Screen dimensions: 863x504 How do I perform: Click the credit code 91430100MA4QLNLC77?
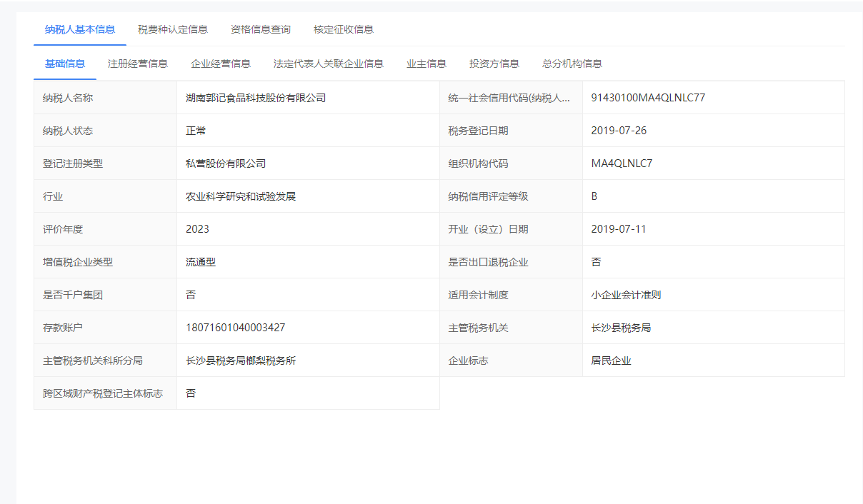pyautogui.click(x=647, y=98)
